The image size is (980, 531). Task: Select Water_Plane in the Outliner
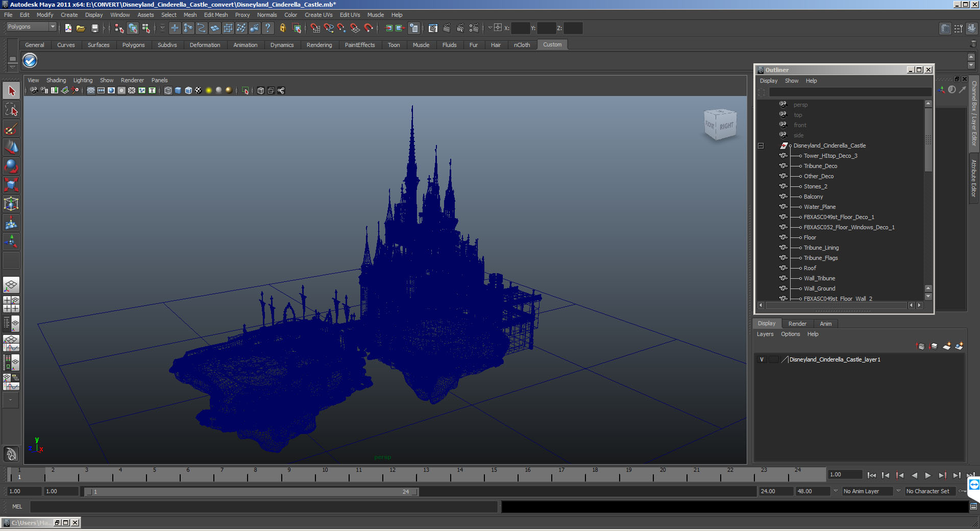pyautogui.click(x=819, y=207)
